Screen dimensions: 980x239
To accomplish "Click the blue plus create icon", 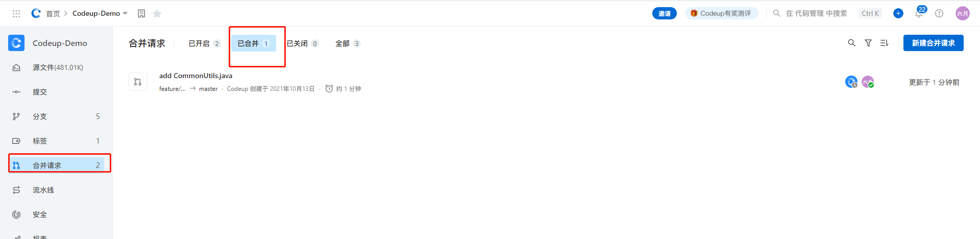I will [x=898, y=13].
